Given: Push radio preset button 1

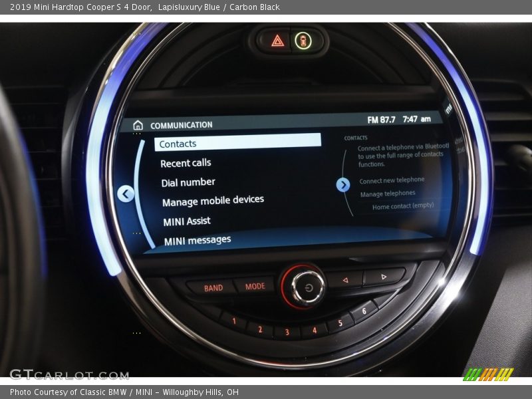Looking at the screenshot, I should click(234, 321).
